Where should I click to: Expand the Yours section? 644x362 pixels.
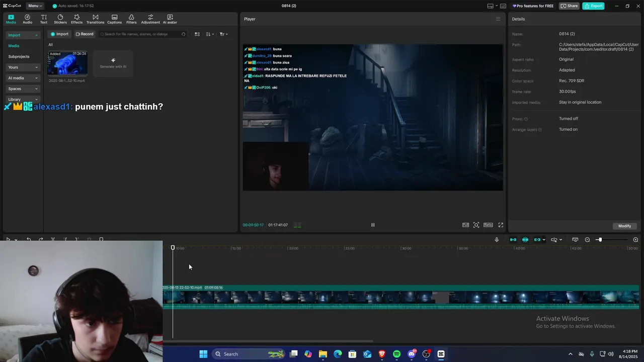pos(23,67)
